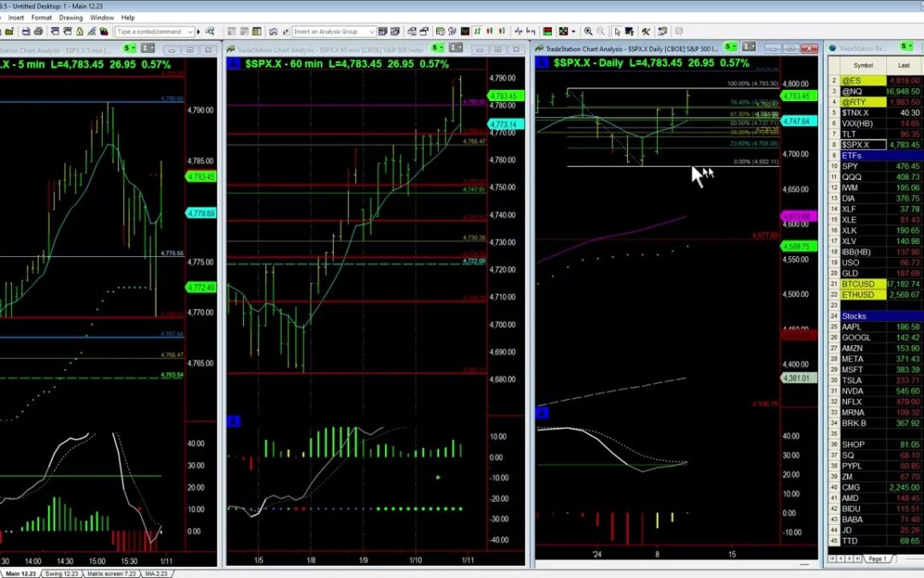The width and height of the screenshot is (924, 578).
Task: Switch to the Matrix screen 7.23 tab
Action: (x=111, y=573)
